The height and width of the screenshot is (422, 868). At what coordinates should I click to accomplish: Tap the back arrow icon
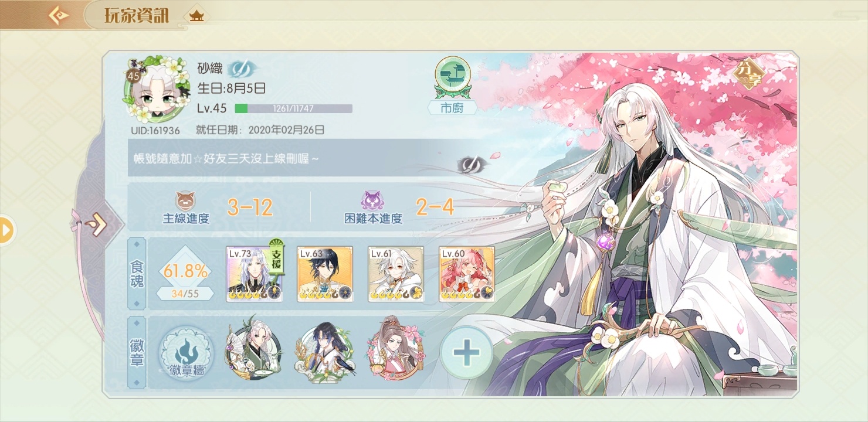pyautogui.click(x=58, y=15)
